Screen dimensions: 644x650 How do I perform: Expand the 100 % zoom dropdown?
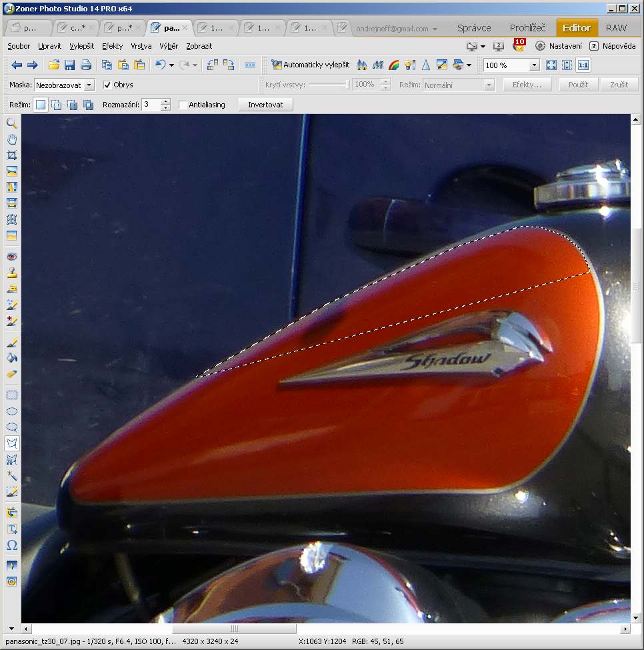click(534, 65)
